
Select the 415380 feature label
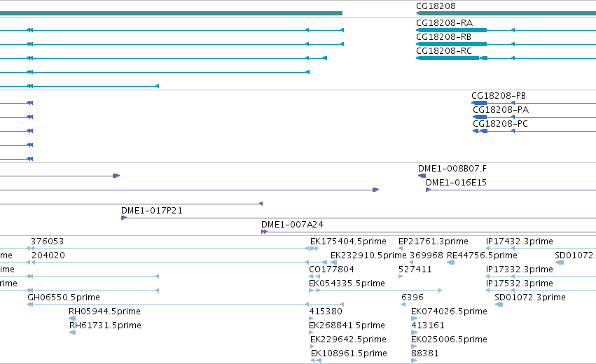pos(326,311)
